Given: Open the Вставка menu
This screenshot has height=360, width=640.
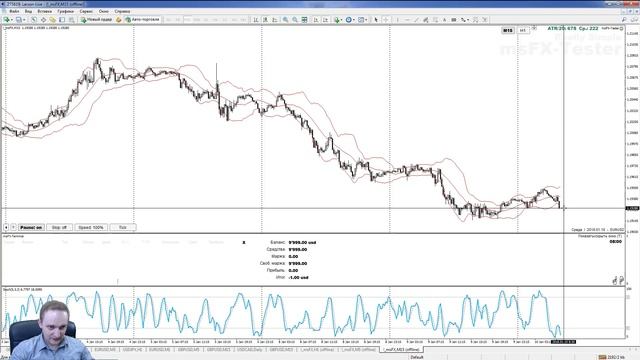Looking at the screenshot, I should coord(44,11).
